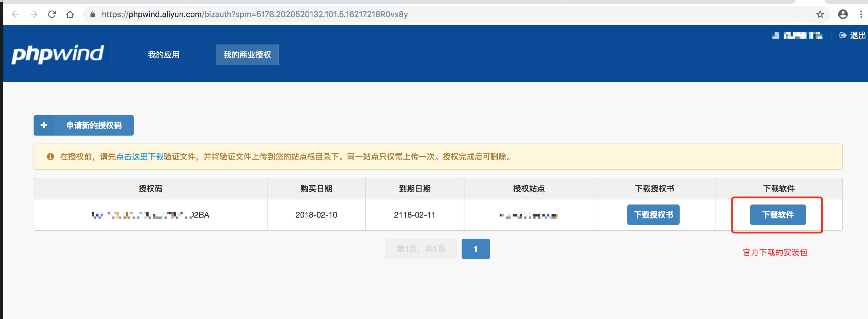Click the logout arrow icon beside 退出

click(843, 35)
